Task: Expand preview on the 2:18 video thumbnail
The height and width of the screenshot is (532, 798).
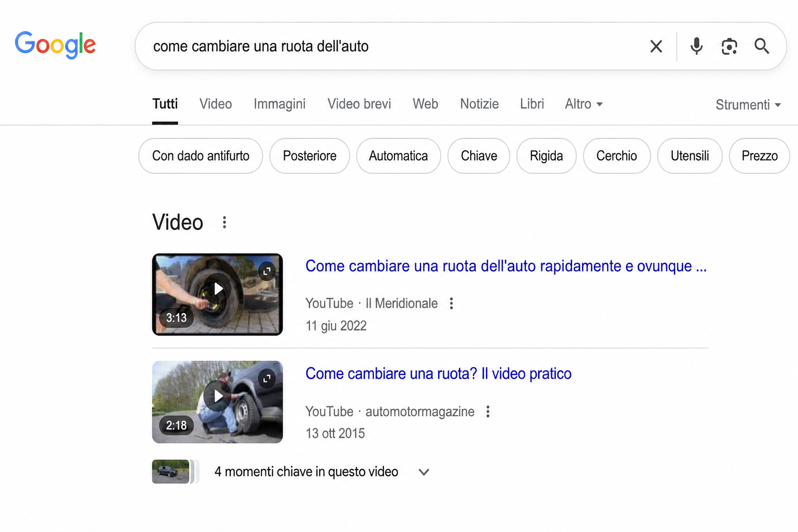Action: coord(267,379)
